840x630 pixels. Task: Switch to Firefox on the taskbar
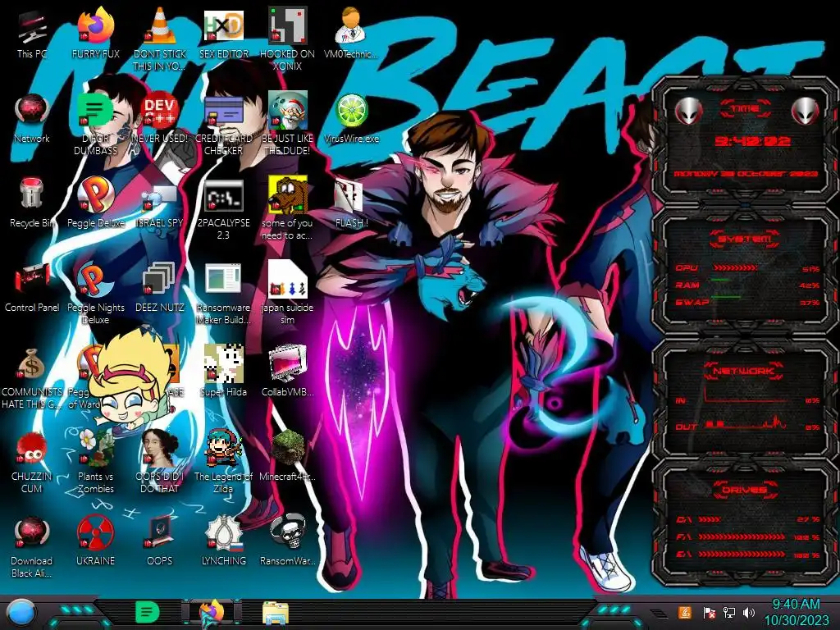(x=212, y=614)
